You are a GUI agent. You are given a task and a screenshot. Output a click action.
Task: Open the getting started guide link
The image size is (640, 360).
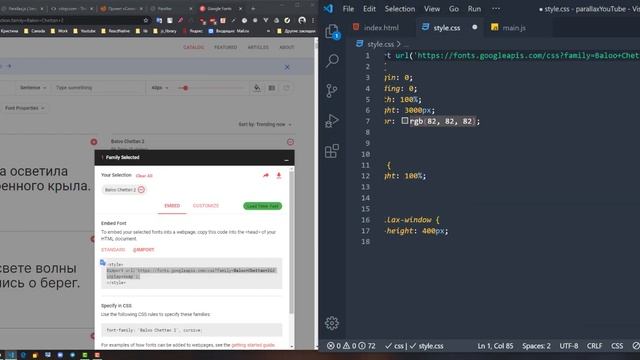click(253, 345)
